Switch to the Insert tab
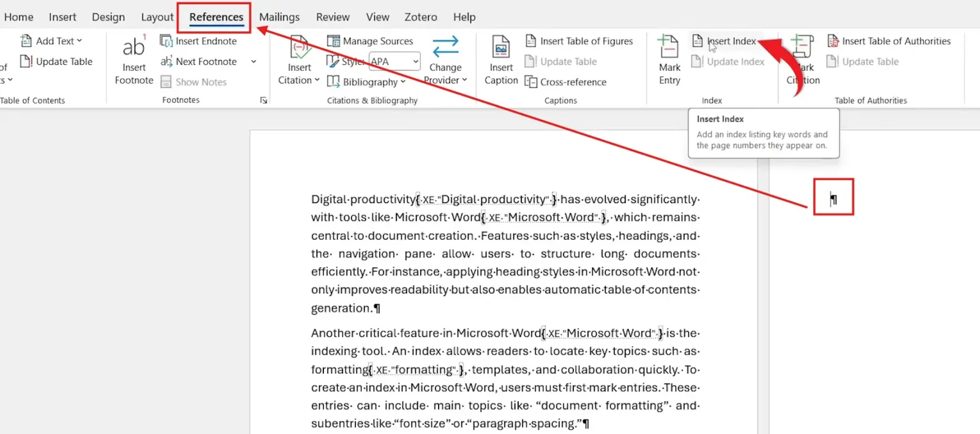 (x=62, y=17)
